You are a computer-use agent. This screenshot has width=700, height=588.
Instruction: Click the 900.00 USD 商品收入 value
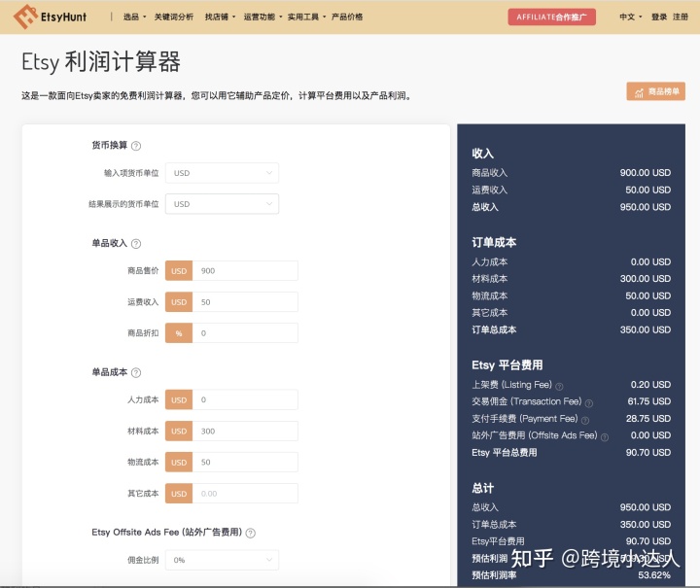[x=646, y=173]
